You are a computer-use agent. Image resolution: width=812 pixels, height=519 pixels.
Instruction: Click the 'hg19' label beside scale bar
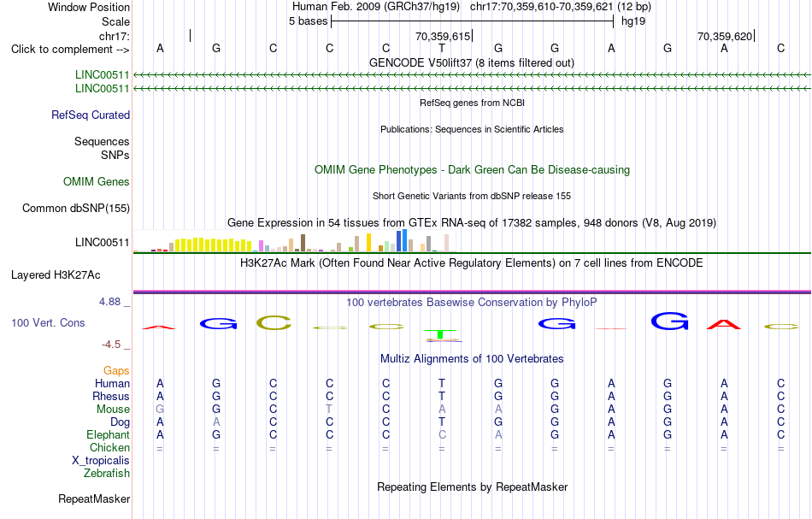[633, 21]
